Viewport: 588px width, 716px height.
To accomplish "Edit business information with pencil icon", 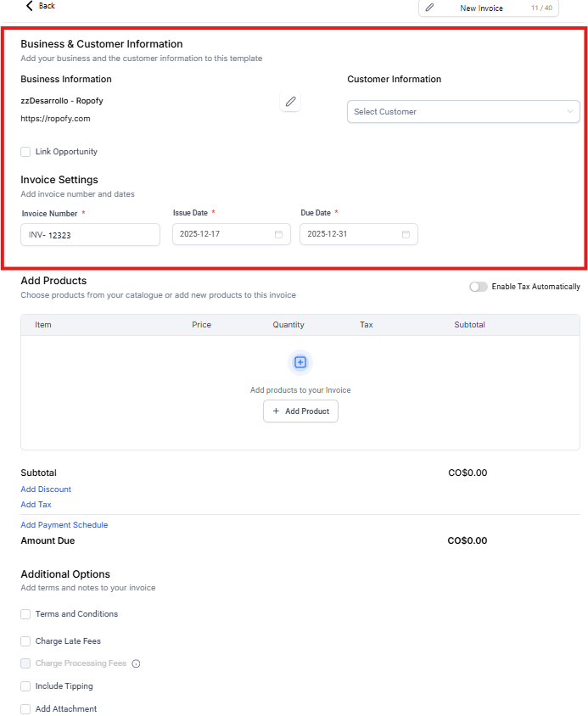I will click(x=290, y=102).
